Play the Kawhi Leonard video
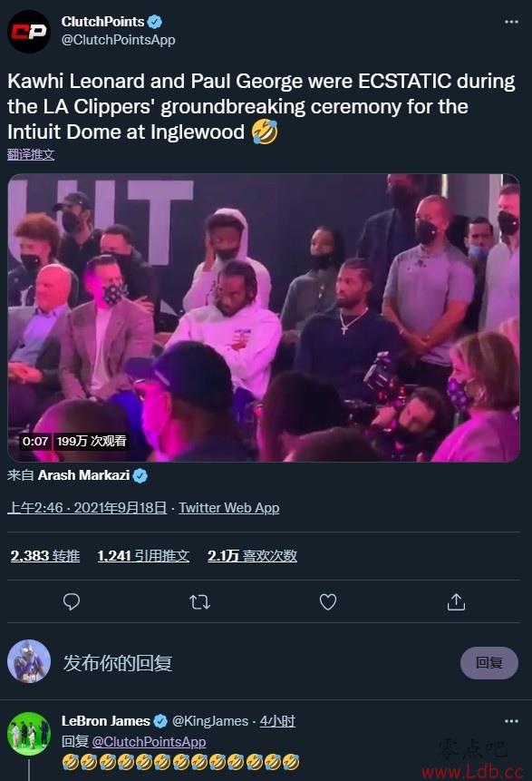Screen dimensions: 532x781 tap(264, 317)
